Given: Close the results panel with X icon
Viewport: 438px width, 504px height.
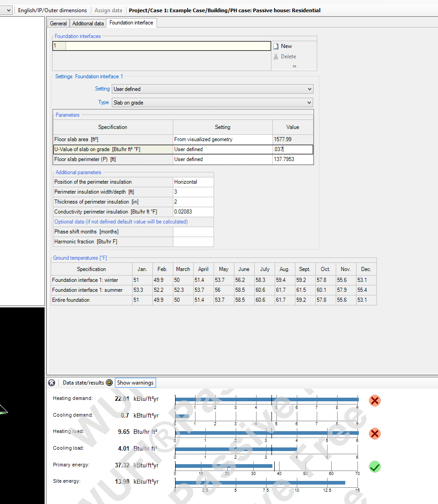Looking at the screenshot, I should [x=52, y=383].
